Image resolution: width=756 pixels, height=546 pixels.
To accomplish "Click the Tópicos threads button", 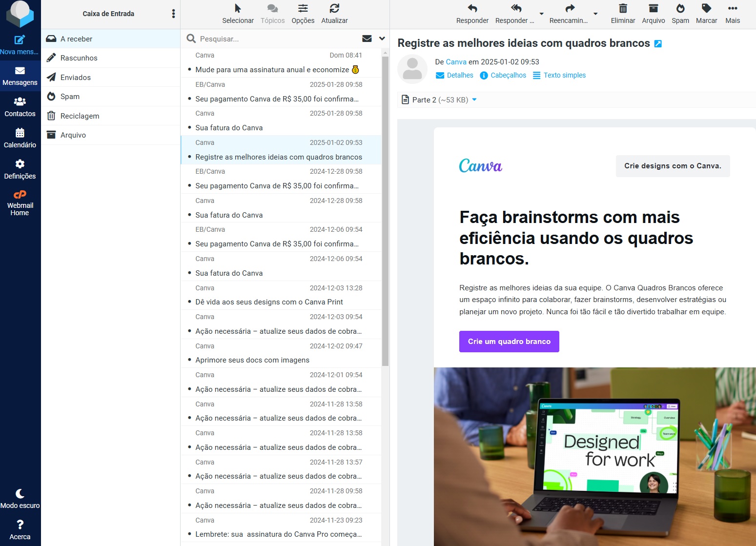I will pos(272,14).
